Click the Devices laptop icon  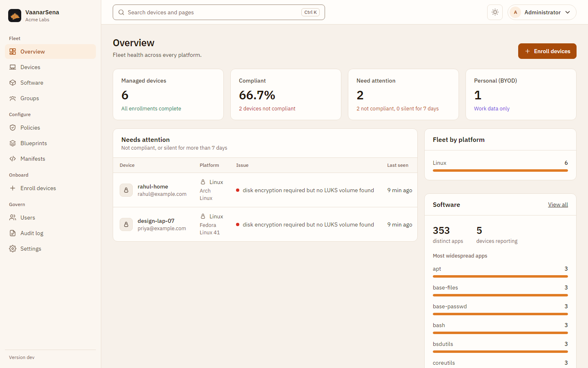pyautogui.click(x=13, y=67)
